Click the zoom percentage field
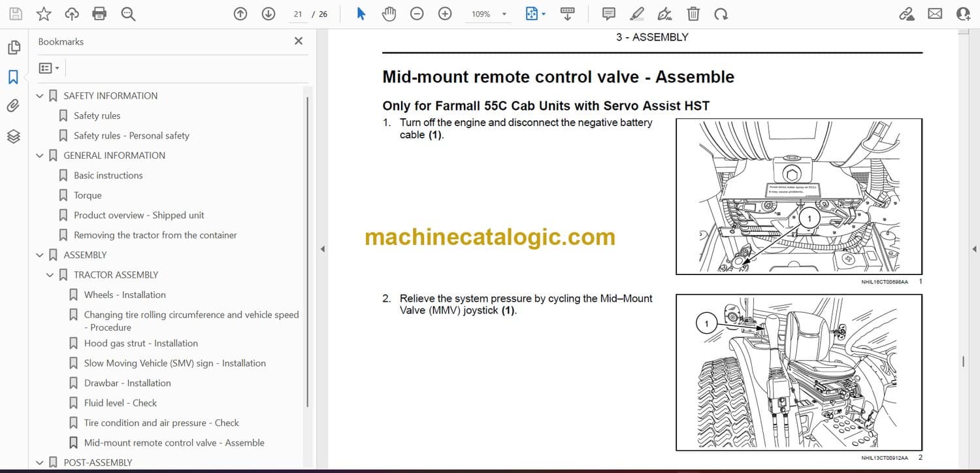Screen dimensions: 980x473 click(481, 14)
